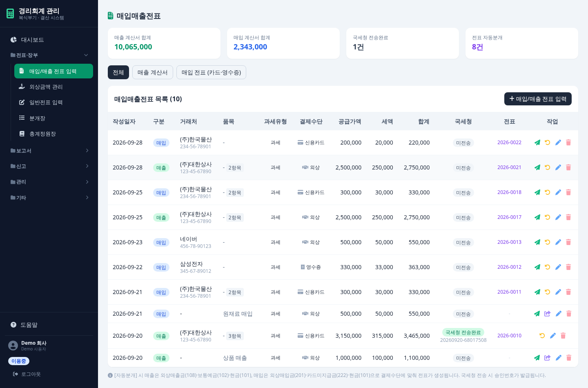The width and height of the screenshot is (588, 388).
Task: Open voucher link 2026-0013
Action: pos(509,242)
